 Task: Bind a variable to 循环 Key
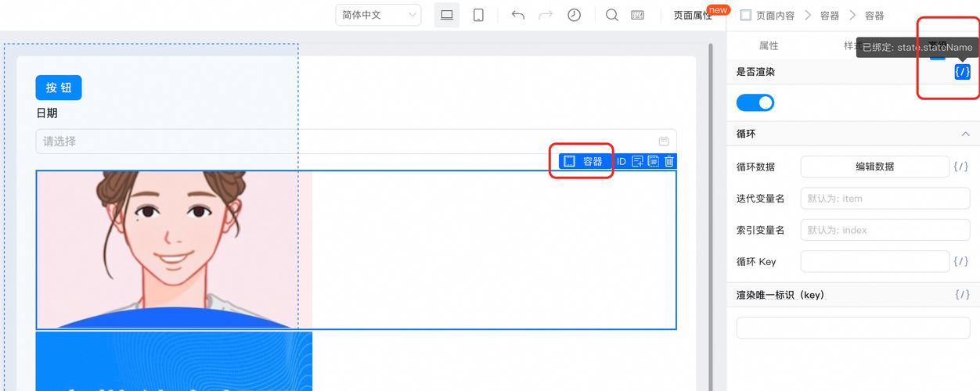pos(962,261)
